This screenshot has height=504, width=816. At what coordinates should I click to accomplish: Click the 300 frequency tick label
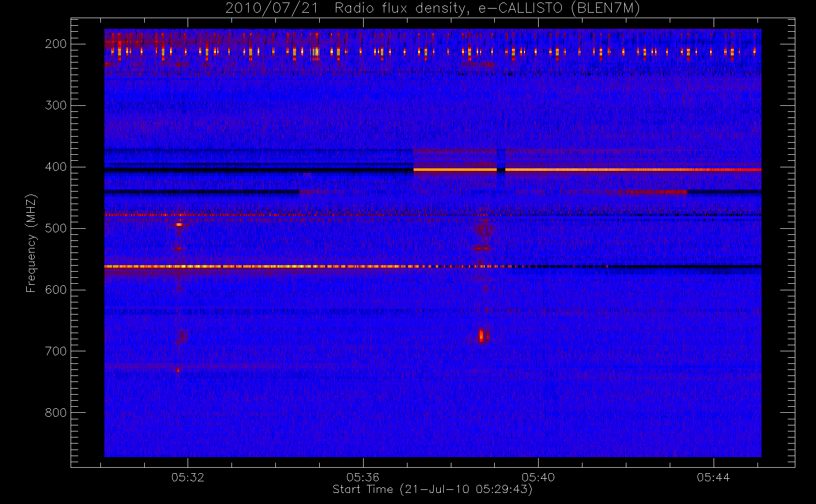click(56, 105)
